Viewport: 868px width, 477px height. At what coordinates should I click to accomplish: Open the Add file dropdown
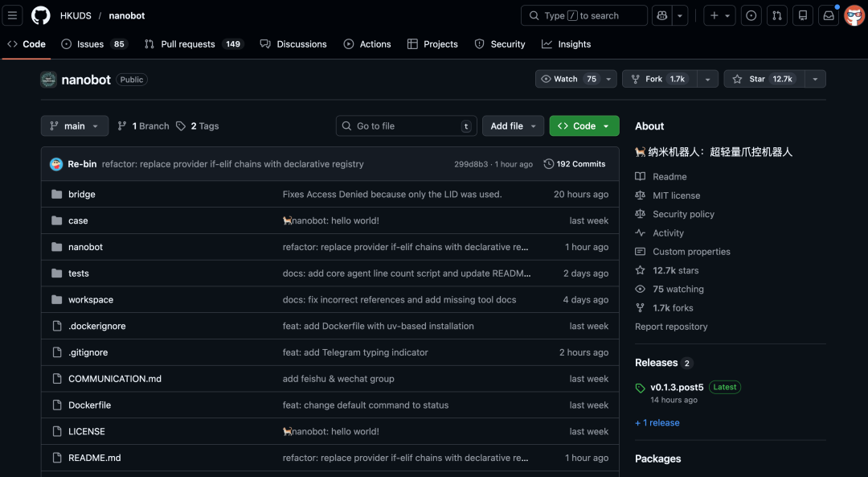pos(513,125)
